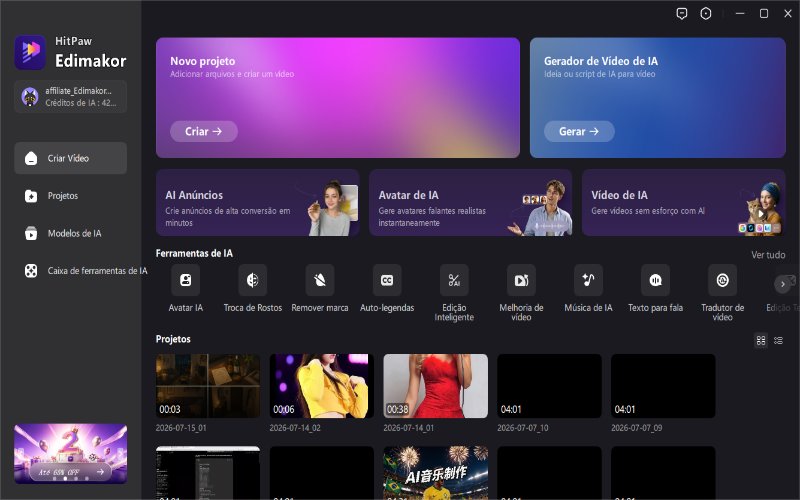Open the Até 60% OFF promo banner
The width and height of the screenshot is (800, 500).
click(x=70, y=454)
